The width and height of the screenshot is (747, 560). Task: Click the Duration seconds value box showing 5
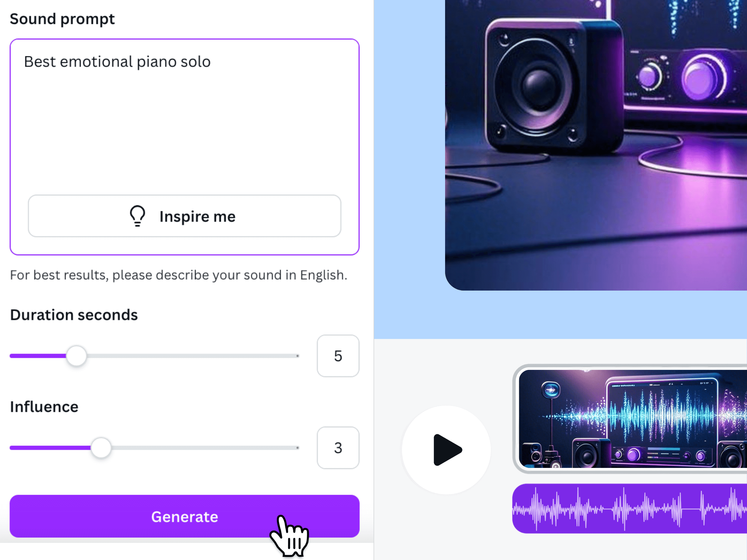338,356
